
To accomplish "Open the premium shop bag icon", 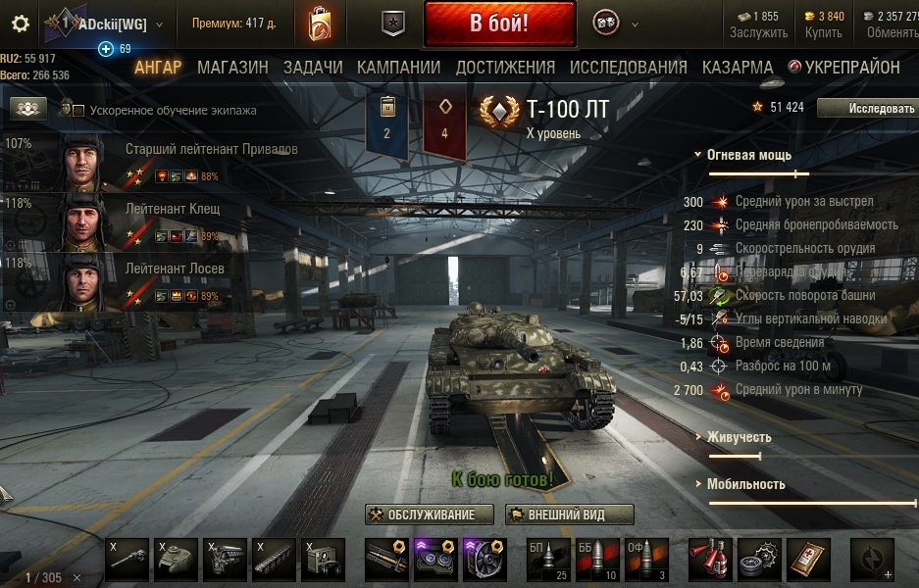I will (320, 24).
